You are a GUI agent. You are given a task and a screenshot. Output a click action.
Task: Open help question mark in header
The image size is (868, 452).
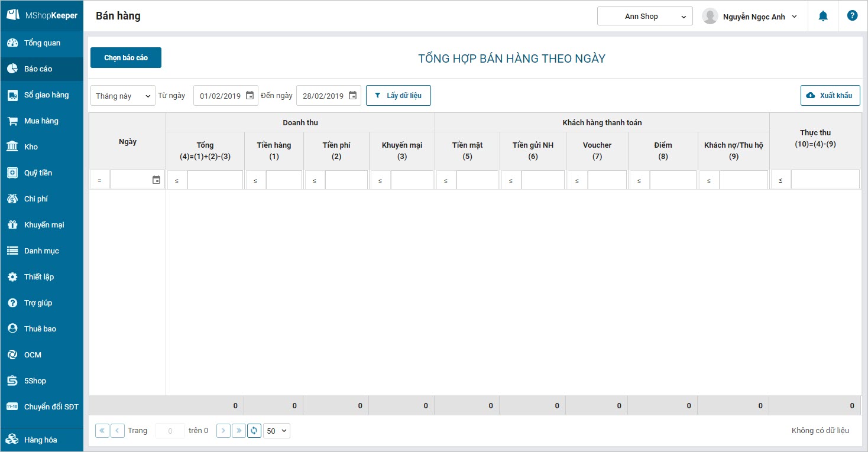(852, 16)
